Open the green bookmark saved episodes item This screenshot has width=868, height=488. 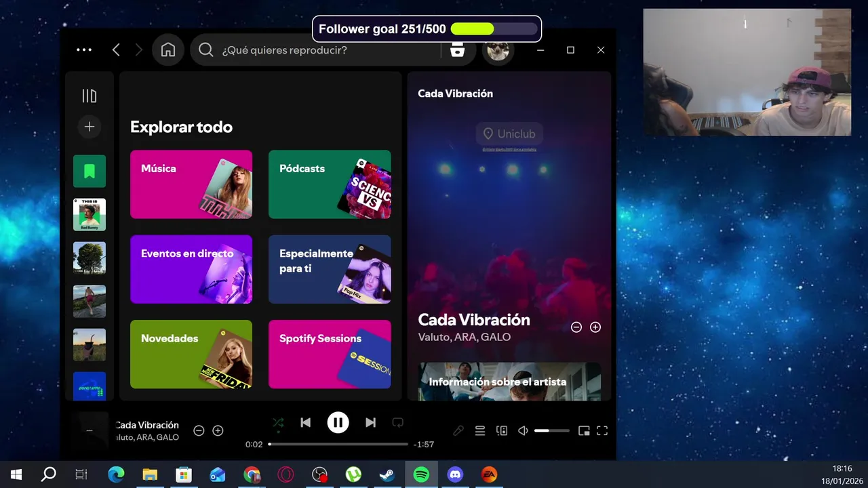90,171
